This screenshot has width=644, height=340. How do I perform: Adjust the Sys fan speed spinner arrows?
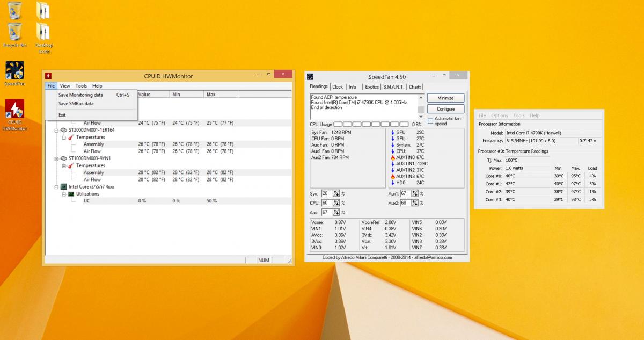(x=336, y=193)
